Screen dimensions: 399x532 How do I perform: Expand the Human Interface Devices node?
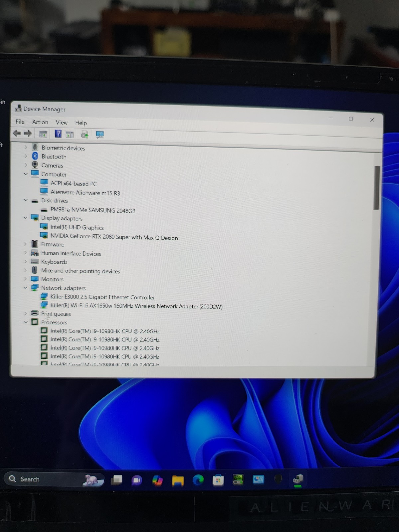[x=26, y=253]
